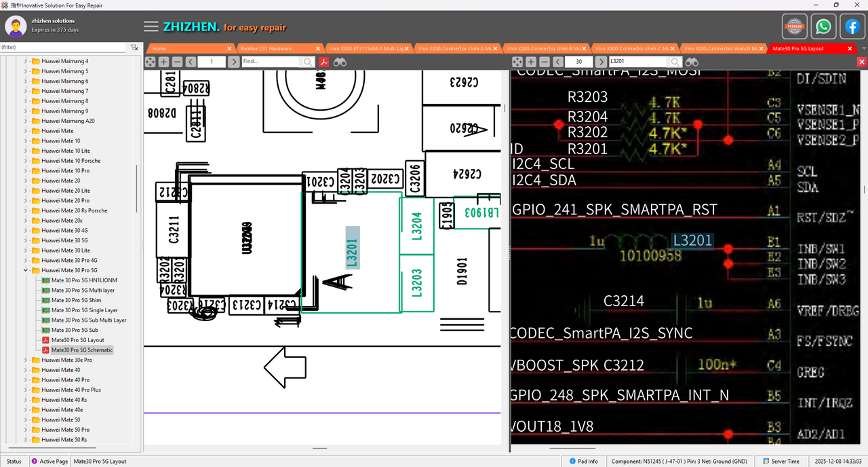Click Pad Info in the status bar
The width and height of the screenshot is (868, 467).
coord(583,461)
